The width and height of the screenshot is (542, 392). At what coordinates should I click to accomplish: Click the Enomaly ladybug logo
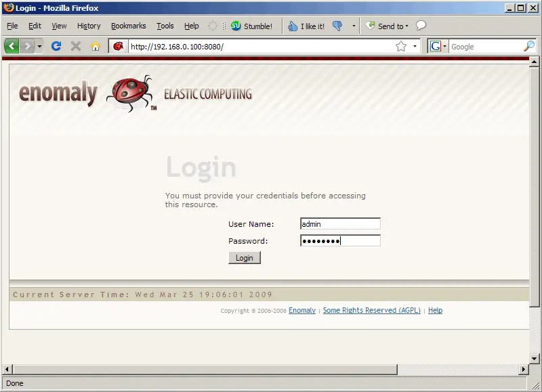130,93
